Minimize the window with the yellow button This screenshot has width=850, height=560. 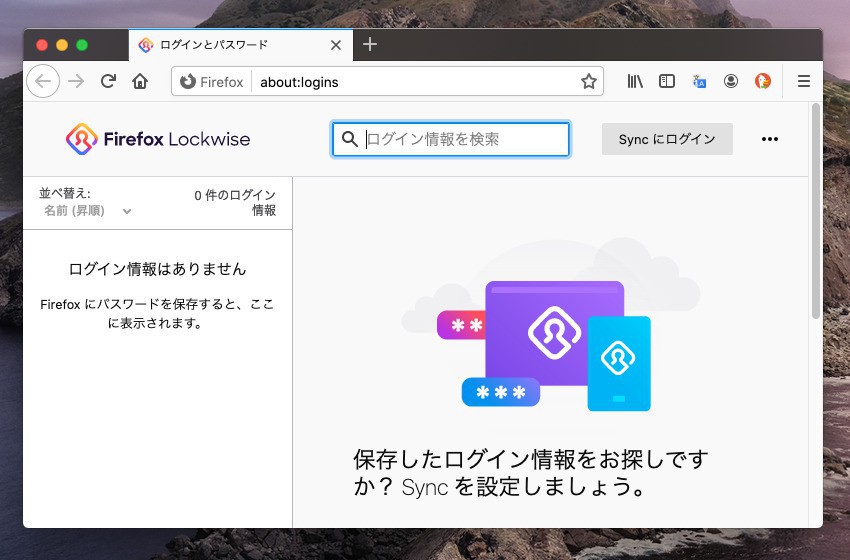(x=62, y=45)
